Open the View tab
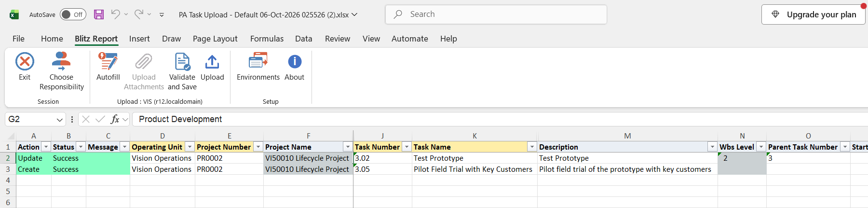 [371, 39]
